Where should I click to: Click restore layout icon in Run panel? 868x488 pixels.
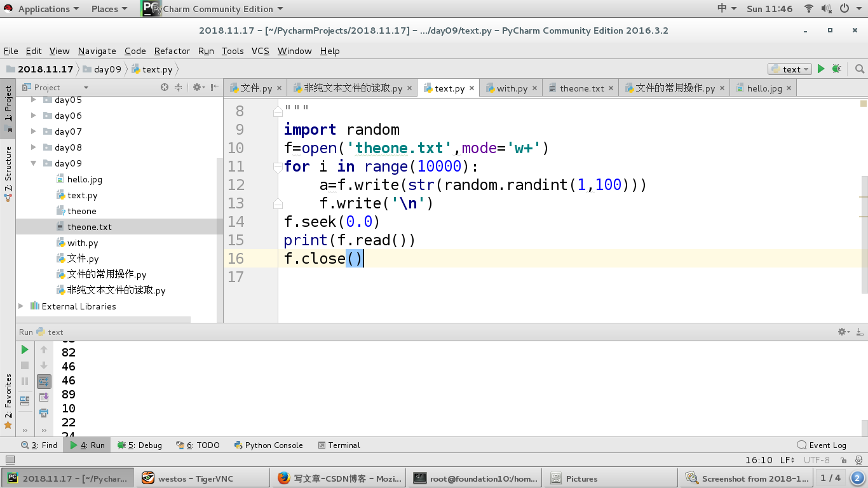click(25, 401)
